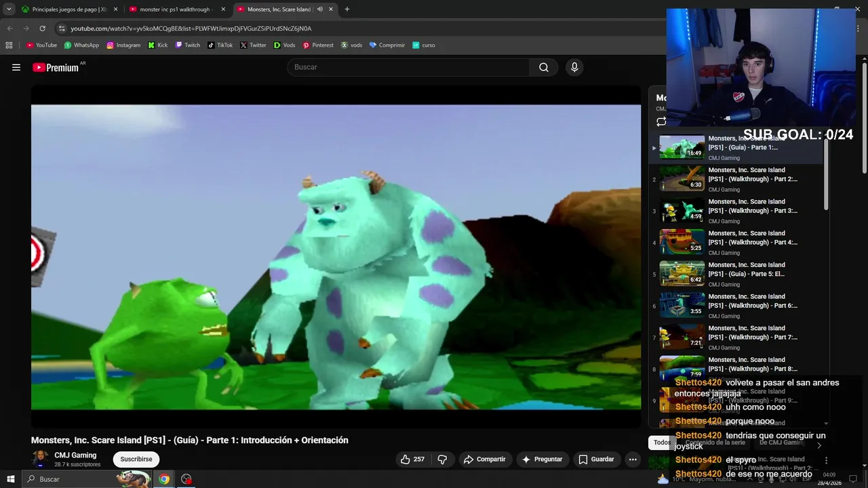This screenshot has width=868, height=488.
Task: Play playlist video Part 3 thumbnail 4:59
Action: [682, 211]
